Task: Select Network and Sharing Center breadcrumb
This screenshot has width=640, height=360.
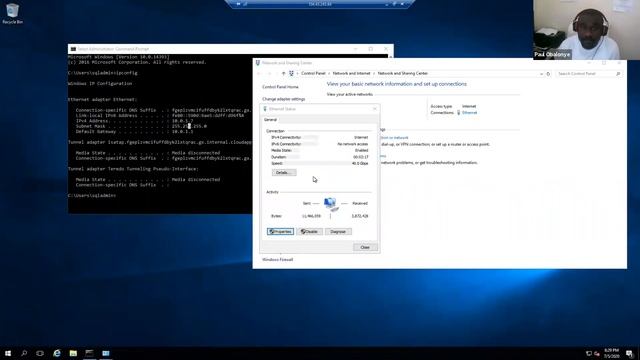Action: (402, 73)
